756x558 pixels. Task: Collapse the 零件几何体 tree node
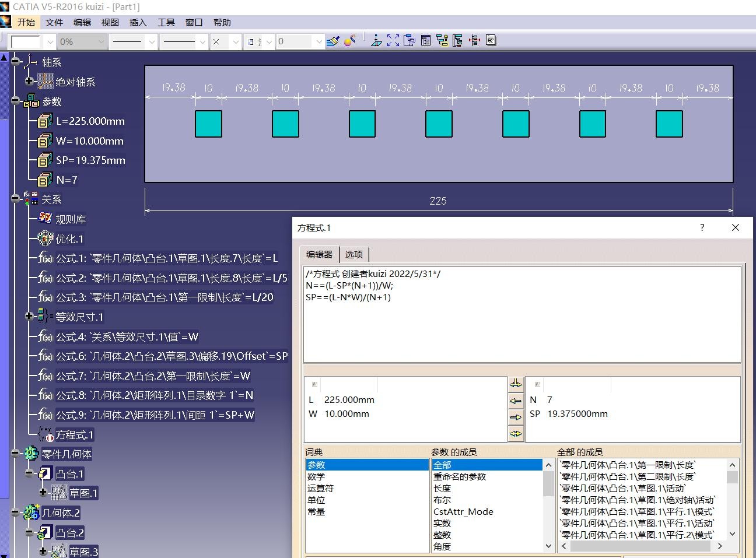tap(16, 453)
